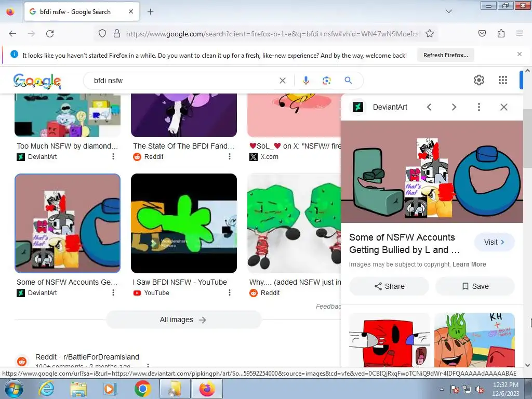The image size is (532, 399).
Task: Open the orange ball related image thumbnail
Action: pos(474,340)
